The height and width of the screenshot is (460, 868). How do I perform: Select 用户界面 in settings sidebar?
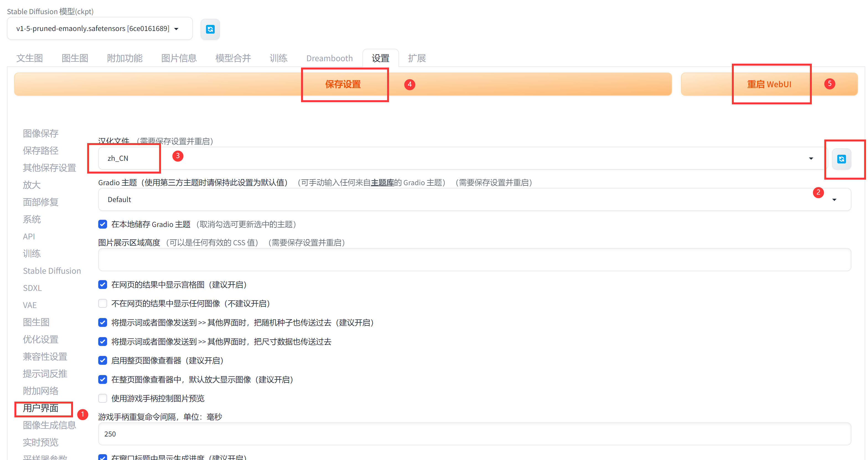41,408
